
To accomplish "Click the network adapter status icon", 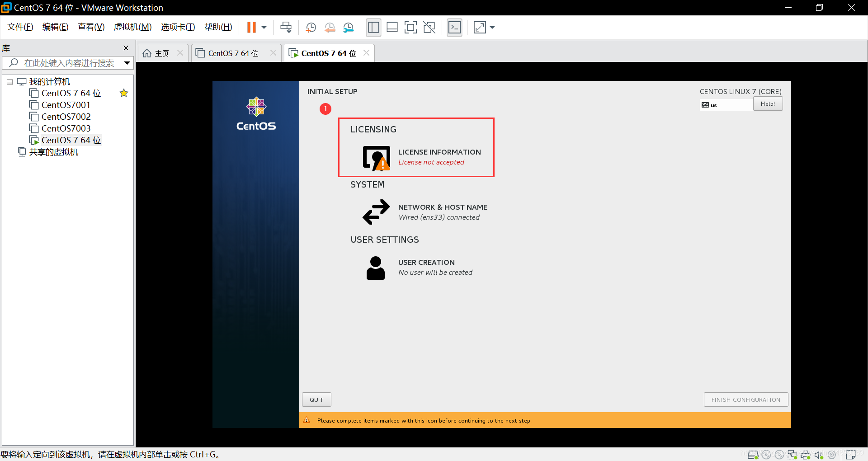I will point(793,455).
